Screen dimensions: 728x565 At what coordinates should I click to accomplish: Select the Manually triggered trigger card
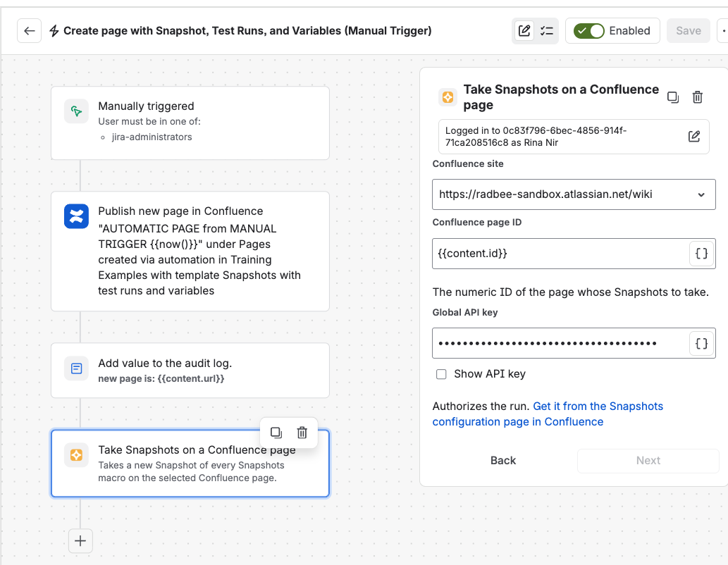[190, 123]
